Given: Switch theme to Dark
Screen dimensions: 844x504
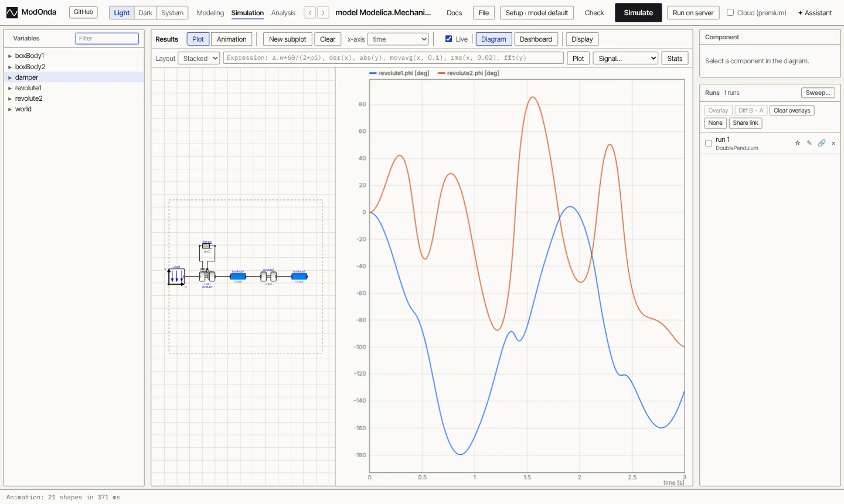Looking at the screenshot, I should pos(145,13).
